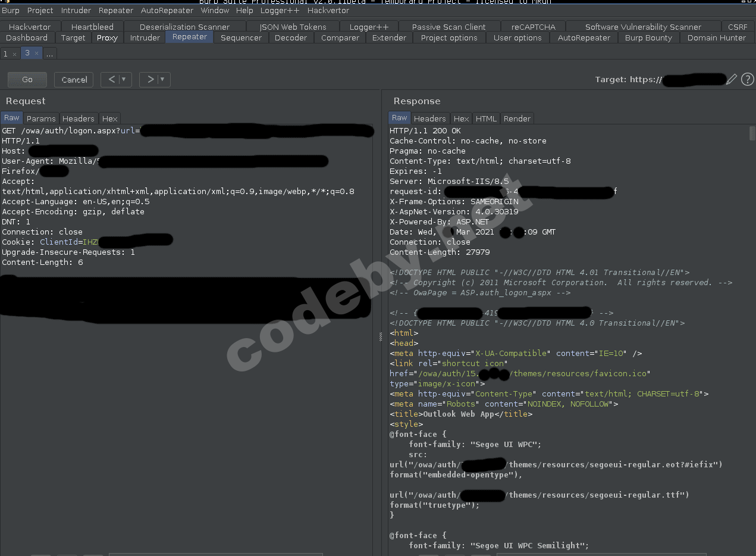The width and height of the screenshot is (756, 556).
Task: Open the Software Vulnerability Scanner tab
Action: pyautogui.click(x=643, y=27)
